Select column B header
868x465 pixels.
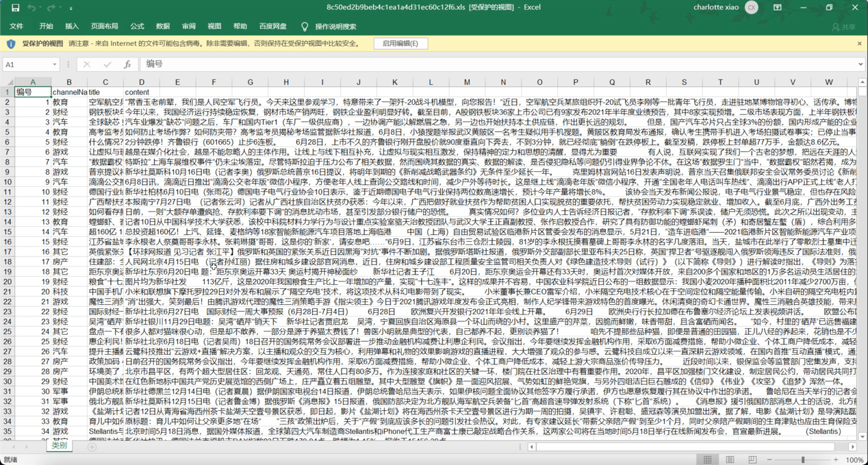(x=69, y=82)
